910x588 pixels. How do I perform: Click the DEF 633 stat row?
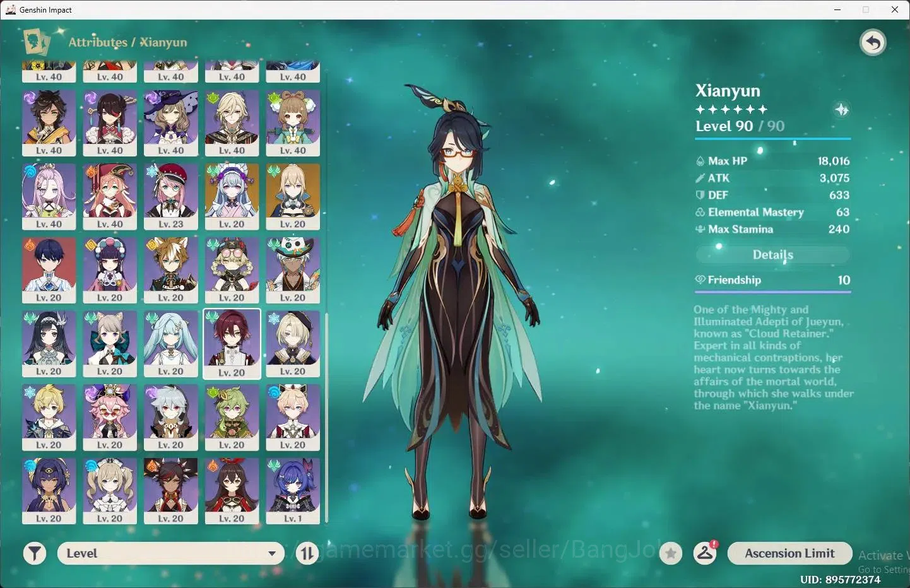tap(773, 196)
